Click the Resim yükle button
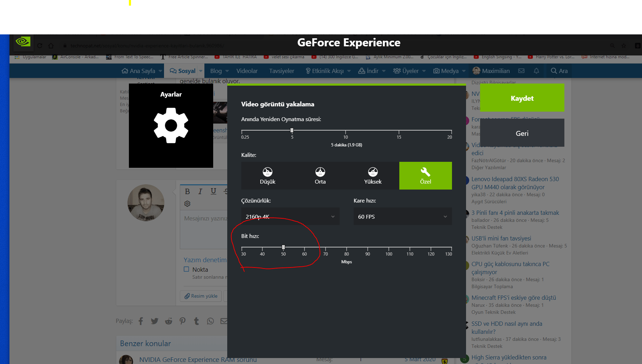Viewport: 642px width, 364px height. (x=201, y=296)
